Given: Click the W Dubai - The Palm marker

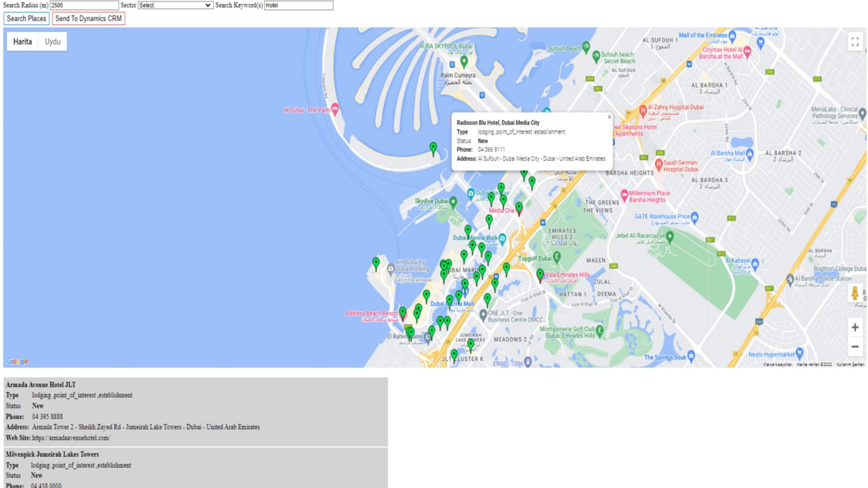Looking at the screenshot, I should pyautogui.click(x=335, y=110).
